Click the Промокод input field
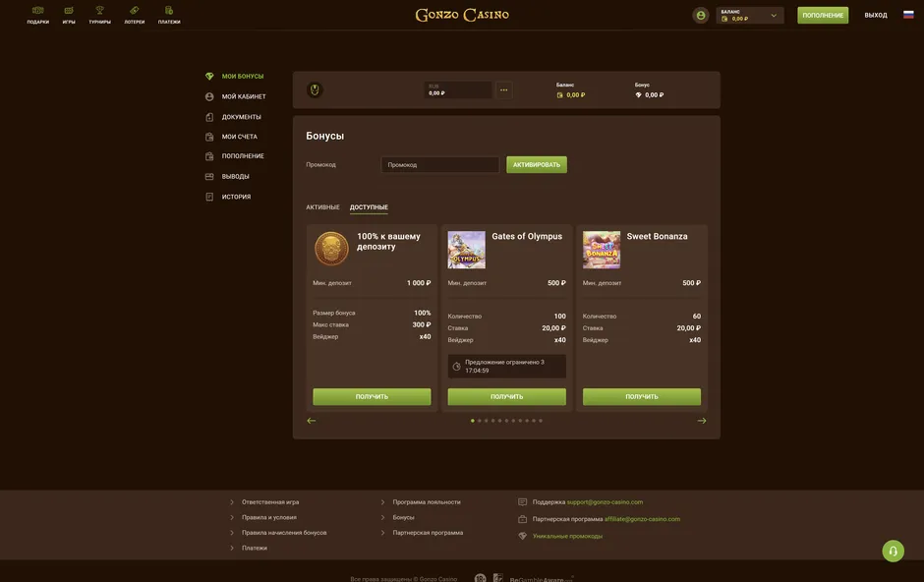 pyautogui.click(x=440, y=165)
